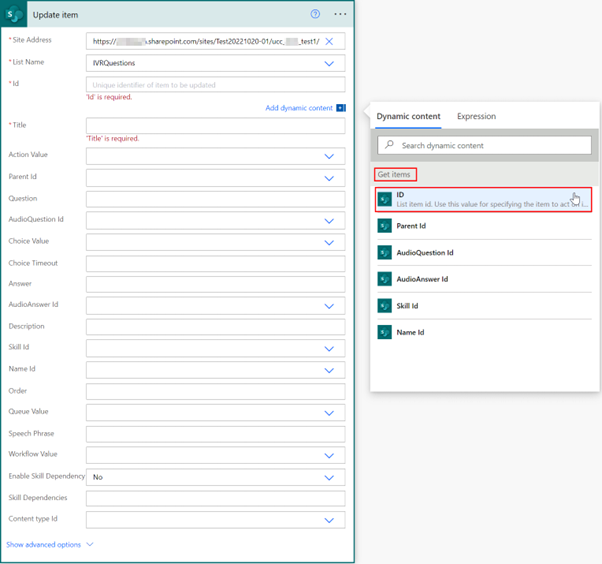Expand the List Name dropdown
Viewport: 602px width, 564px height.
coord(329,63)
